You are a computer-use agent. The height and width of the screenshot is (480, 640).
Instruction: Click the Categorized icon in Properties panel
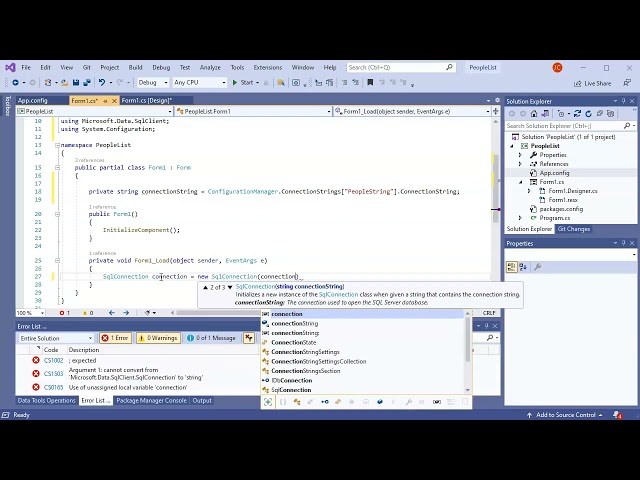[511, 267]
